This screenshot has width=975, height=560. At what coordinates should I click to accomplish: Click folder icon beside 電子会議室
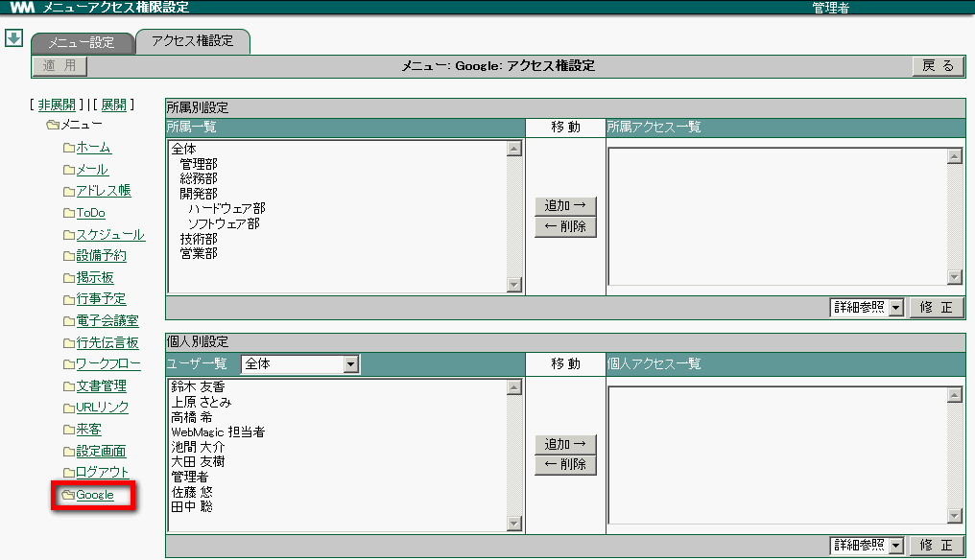[69, 321]
